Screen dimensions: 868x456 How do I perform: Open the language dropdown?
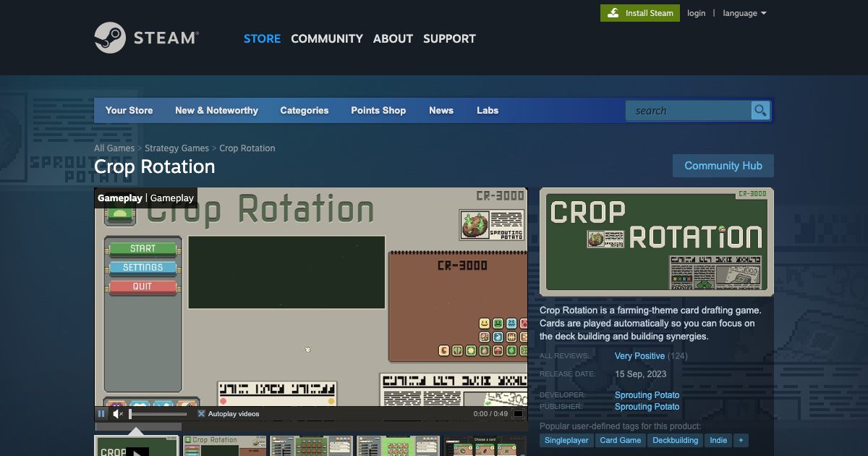(744, 12)
